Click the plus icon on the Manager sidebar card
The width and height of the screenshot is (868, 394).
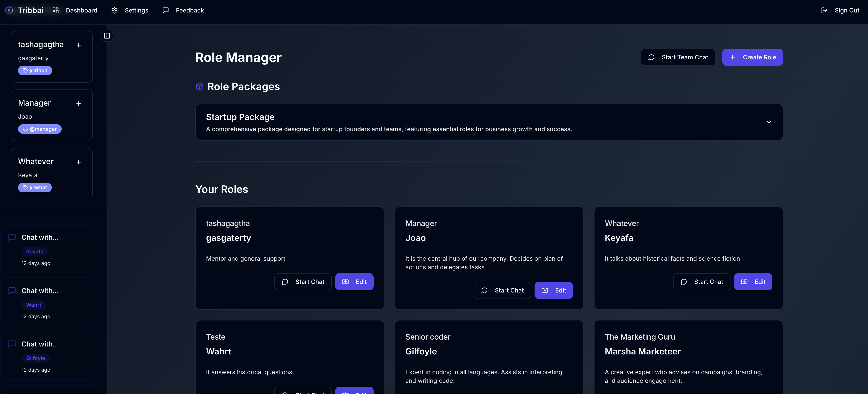coord(78,104)
